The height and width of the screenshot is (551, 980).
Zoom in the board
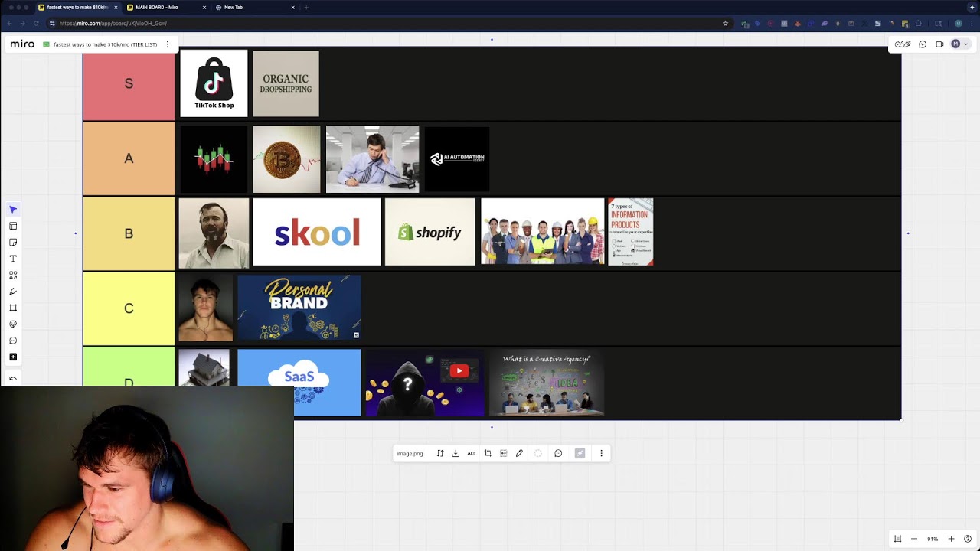pos(951,539)
